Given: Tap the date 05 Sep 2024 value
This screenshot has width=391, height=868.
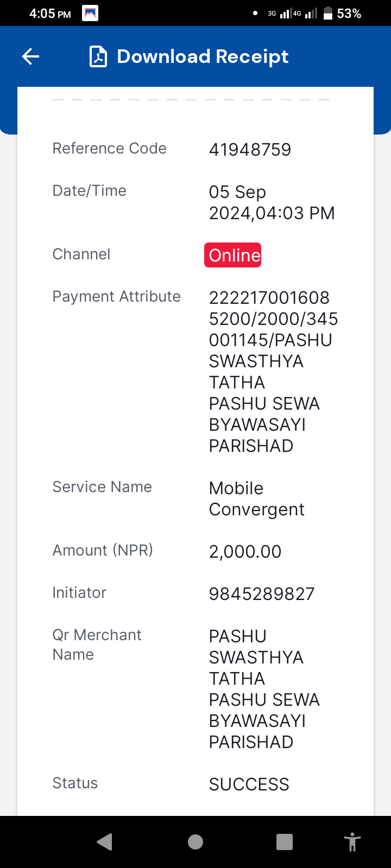Looking at the screenshot, I should [x=272, y=202].
